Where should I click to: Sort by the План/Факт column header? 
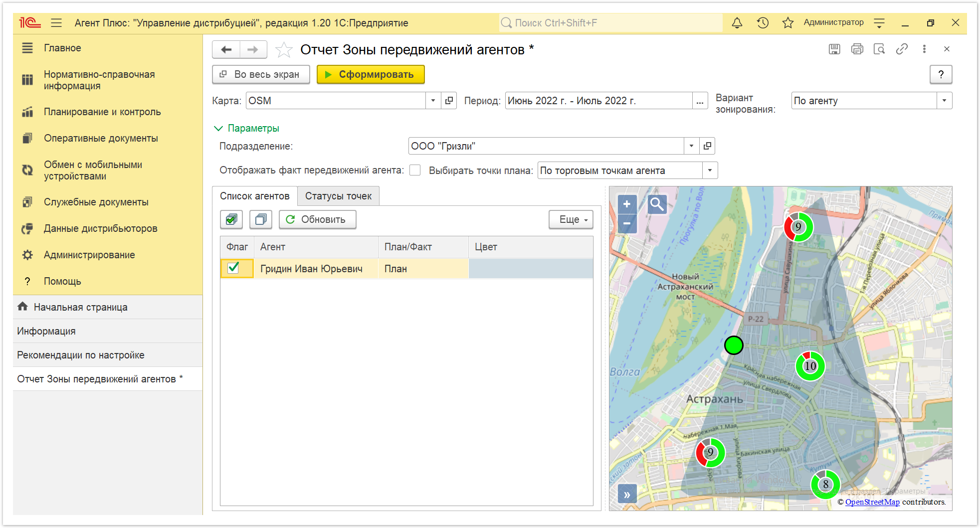click(x=423, y=247)
